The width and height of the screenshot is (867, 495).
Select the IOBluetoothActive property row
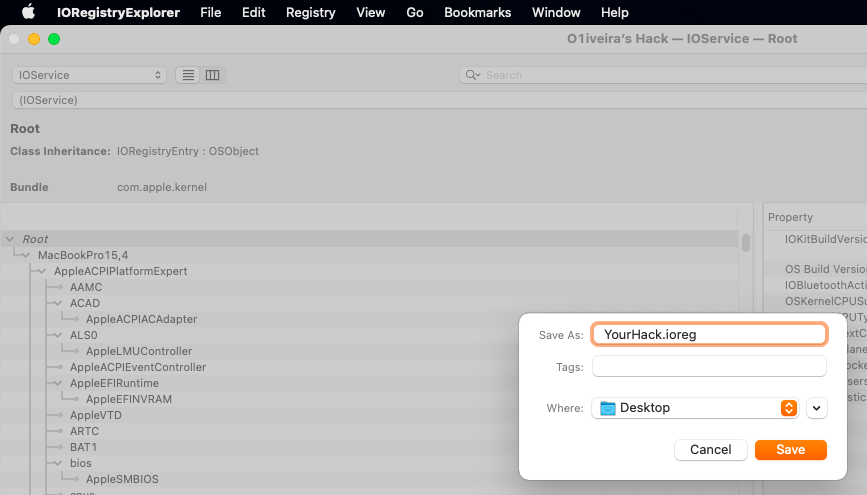[825, 285]
